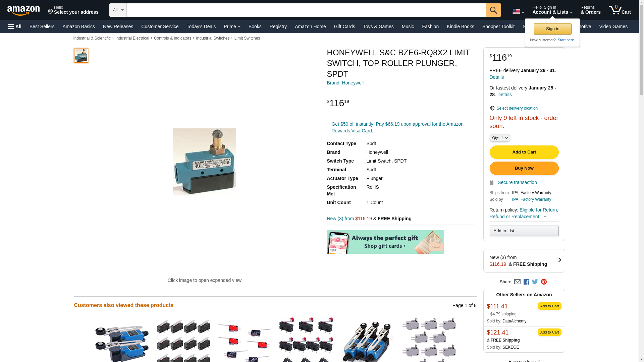Screen dimensions: 644x362
Task: Open the All hamburger menu
Action: pyautogui.click(x=15, y=26)
